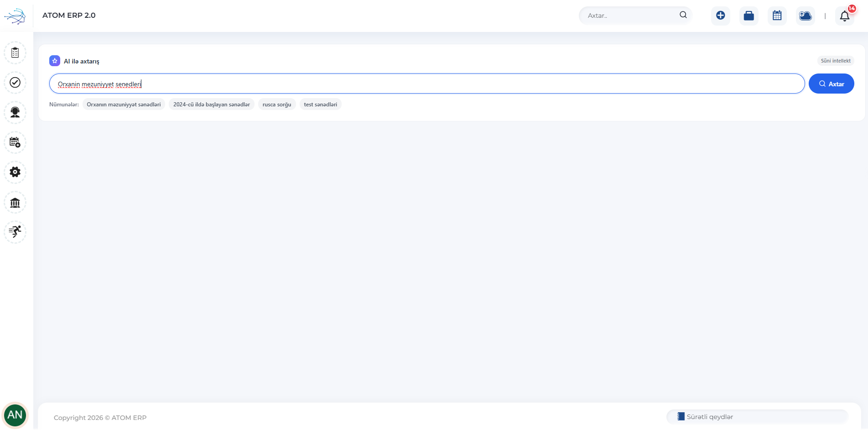Open the briefcase icon in header
This screenshot has width=868, height=430.
pos(749,16)
